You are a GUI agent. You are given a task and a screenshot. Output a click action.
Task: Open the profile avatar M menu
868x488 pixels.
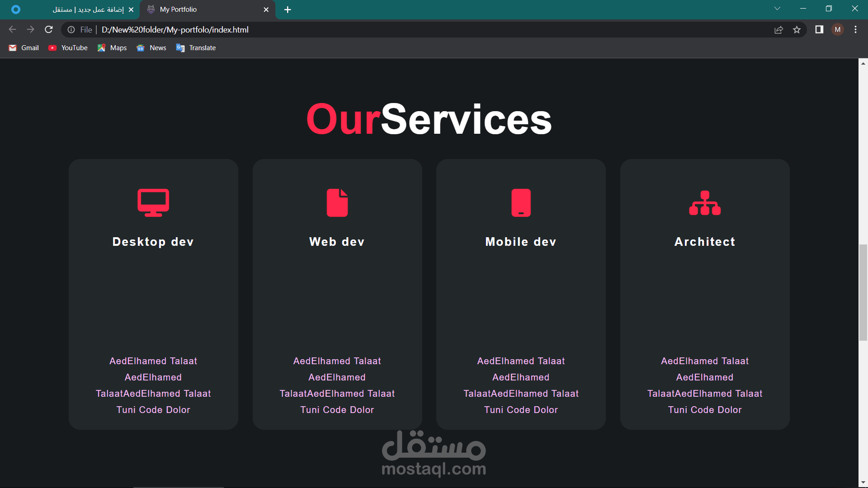[x=838, y=30]
